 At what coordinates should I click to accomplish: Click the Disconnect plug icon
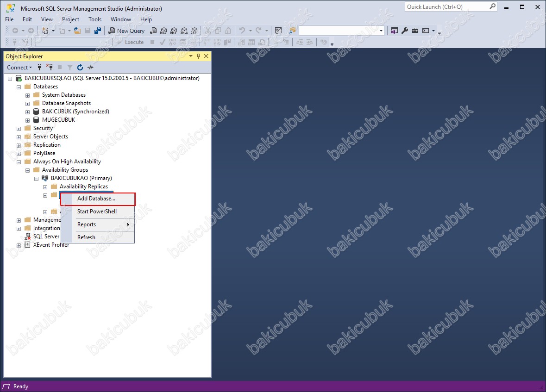(50, 67)
